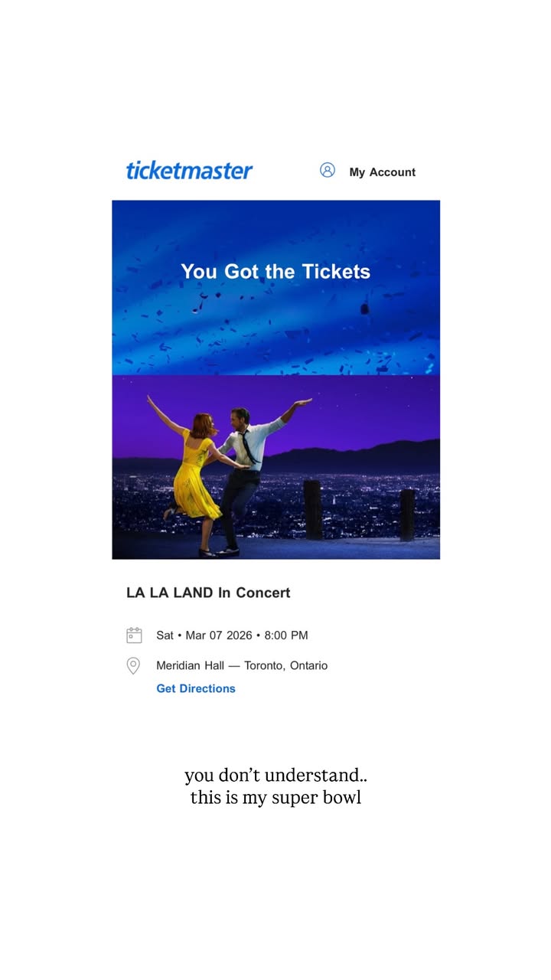Tap the caption line you don't understand
Viewport: 551px width, 980px height.
pyautogui.click(x=275, y=776)
